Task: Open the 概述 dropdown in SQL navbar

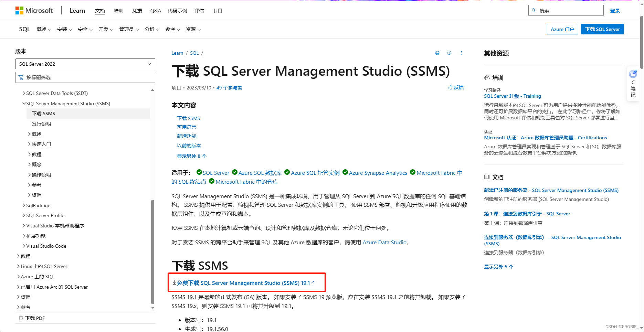Action: pos(44,29)
